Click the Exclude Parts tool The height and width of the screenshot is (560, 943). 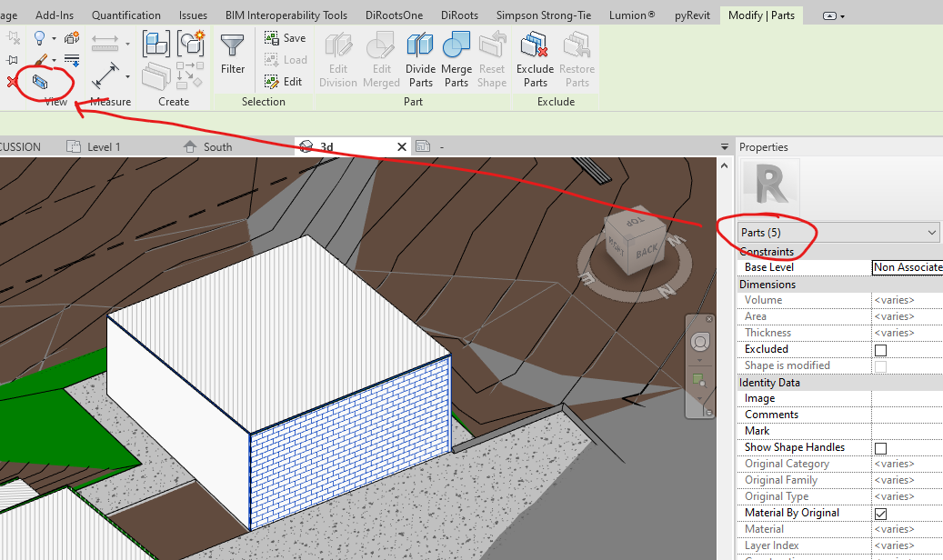(x=536, y=61)
